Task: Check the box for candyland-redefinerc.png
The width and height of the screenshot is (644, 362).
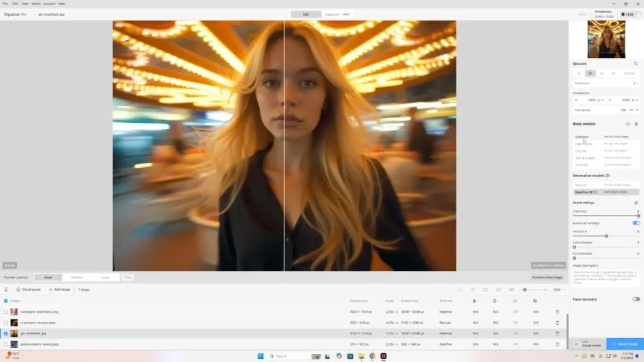Action: [6, 312]
